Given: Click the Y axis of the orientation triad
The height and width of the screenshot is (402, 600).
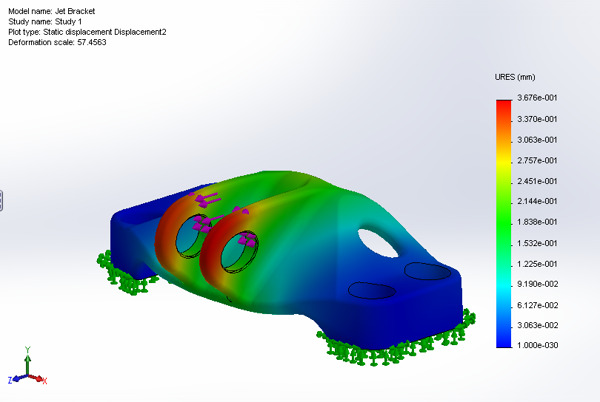Looking at the screenshot, I should (x=27, y=362).
